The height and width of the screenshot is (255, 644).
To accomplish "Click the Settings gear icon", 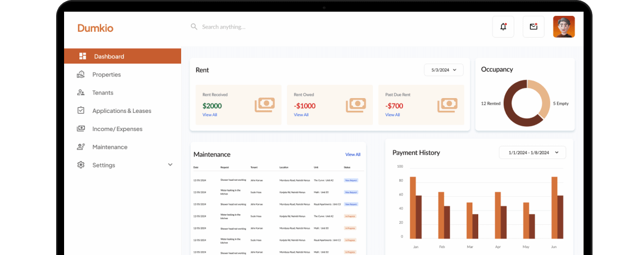I will 81,165.
